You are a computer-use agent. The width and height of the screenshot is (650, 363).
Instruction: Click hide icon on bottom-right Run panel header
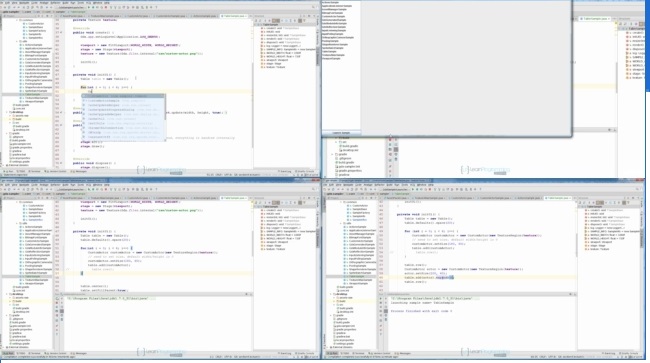575,294
